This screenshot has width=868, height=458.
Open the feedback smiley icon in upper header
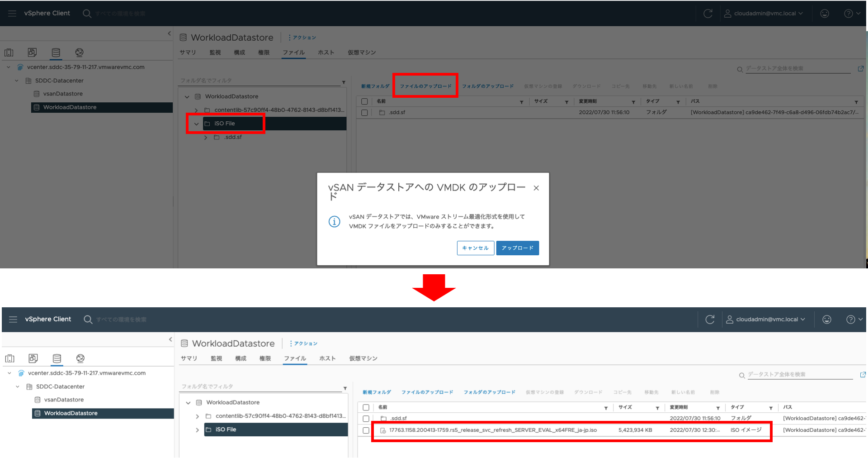pyautogui.click(x=825, y=14)
